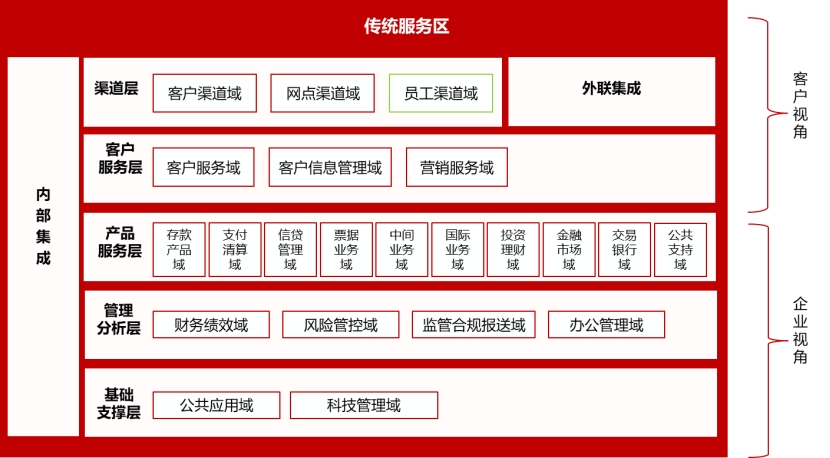Click the 基础支撑层 layer label
This screenshot has height=458, width=830.
pos(119,403)
